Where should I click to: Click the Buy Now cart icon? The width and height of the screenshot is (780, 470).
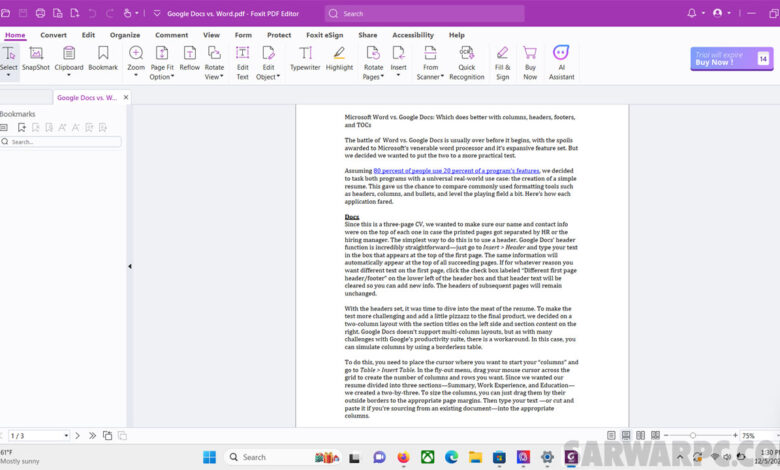[x=530, y=53]
